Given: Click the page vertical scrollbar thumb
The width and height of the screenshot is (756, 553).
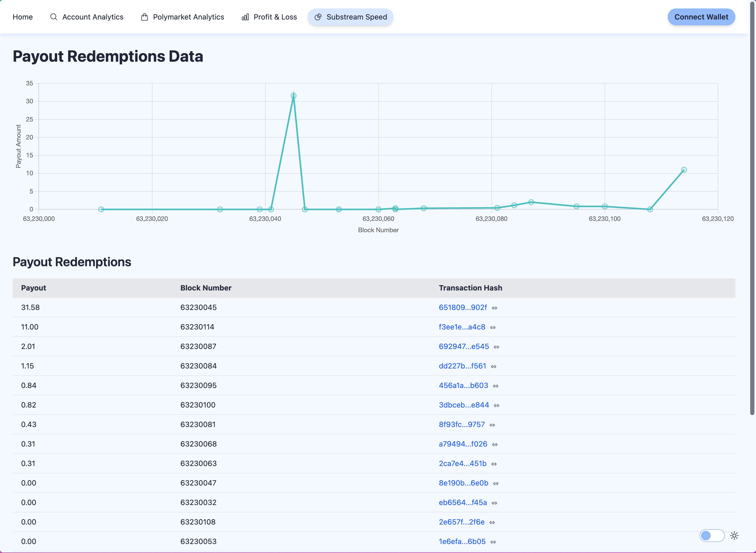Looking at the screenshot, I should tap(752, 208).
